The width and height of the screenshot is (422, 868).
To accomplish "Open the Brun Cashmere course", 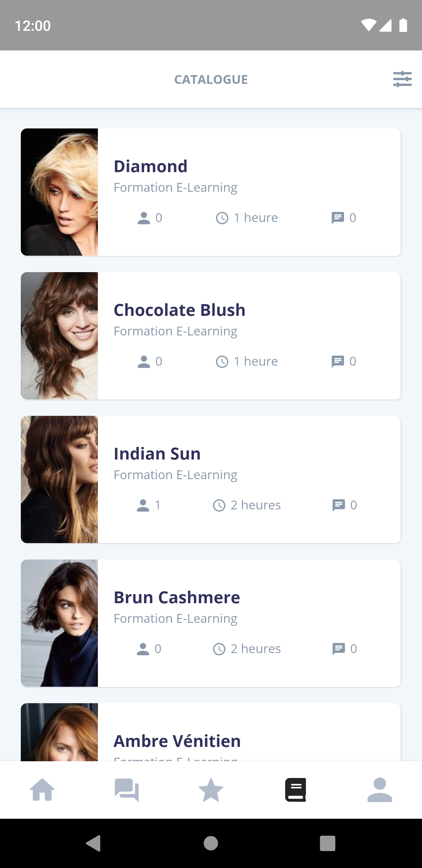I will point(177,597).
